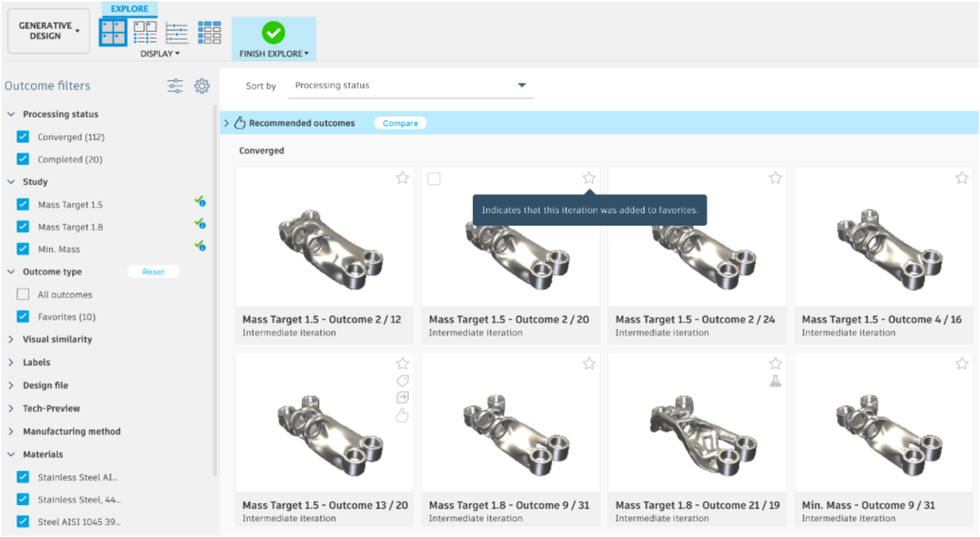
Task: Favorite star on Mass Target 1.5 Outcome 2 / 24
Action: [776, 178]
